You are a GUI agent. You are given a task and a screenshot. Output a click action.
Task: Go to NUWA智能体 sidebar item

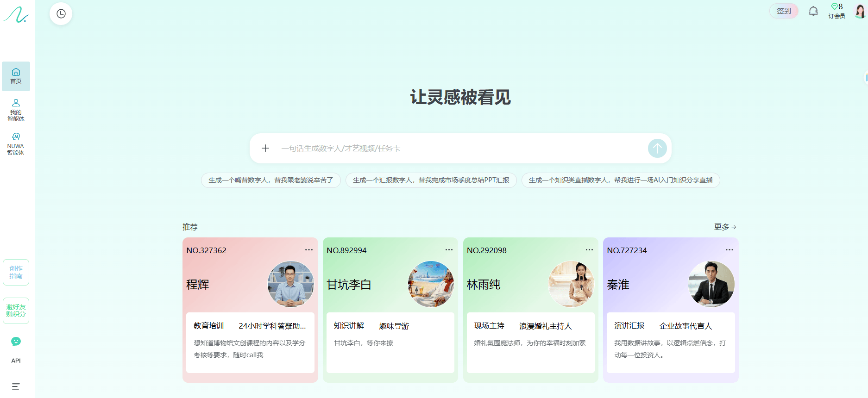(x=16, y=144)
